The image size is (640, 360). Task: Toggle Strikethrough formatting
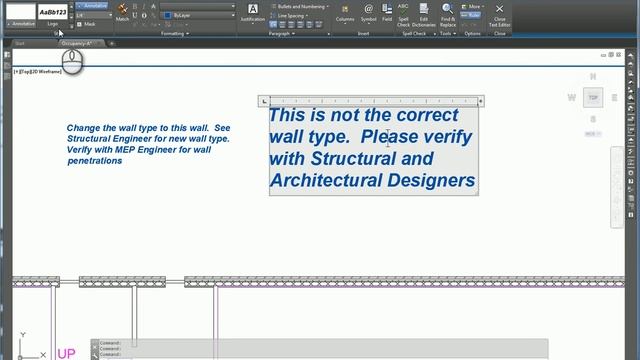(153, 7)
